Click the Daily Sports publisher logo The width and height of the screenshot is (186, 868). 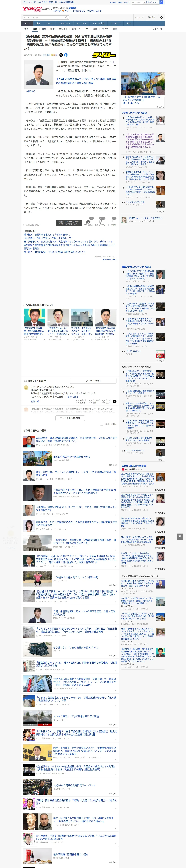click(104, 55)
